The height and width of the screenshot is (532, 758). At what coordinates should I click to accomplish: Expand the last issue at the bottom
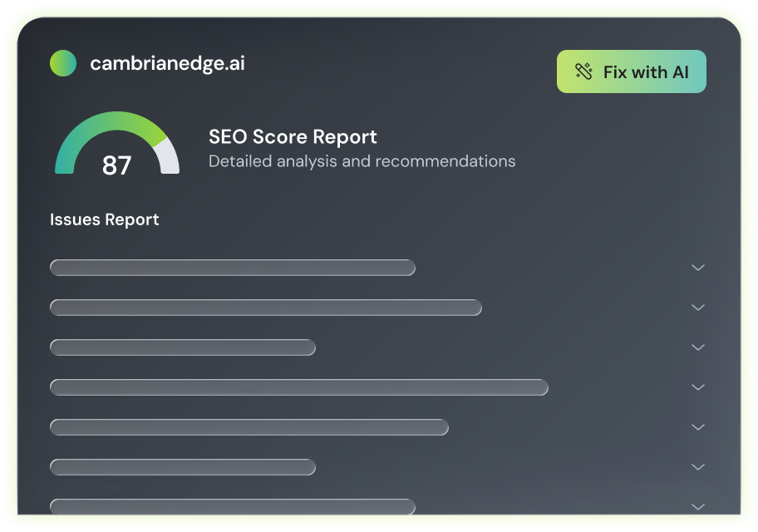click(696, 505)
